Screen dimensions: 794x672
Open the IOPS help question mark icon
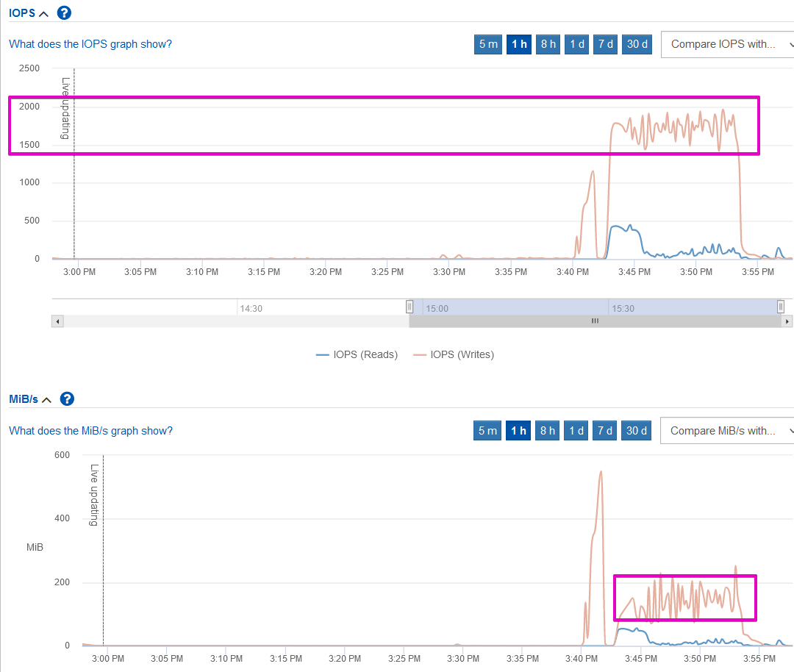(x=64, y=12)
